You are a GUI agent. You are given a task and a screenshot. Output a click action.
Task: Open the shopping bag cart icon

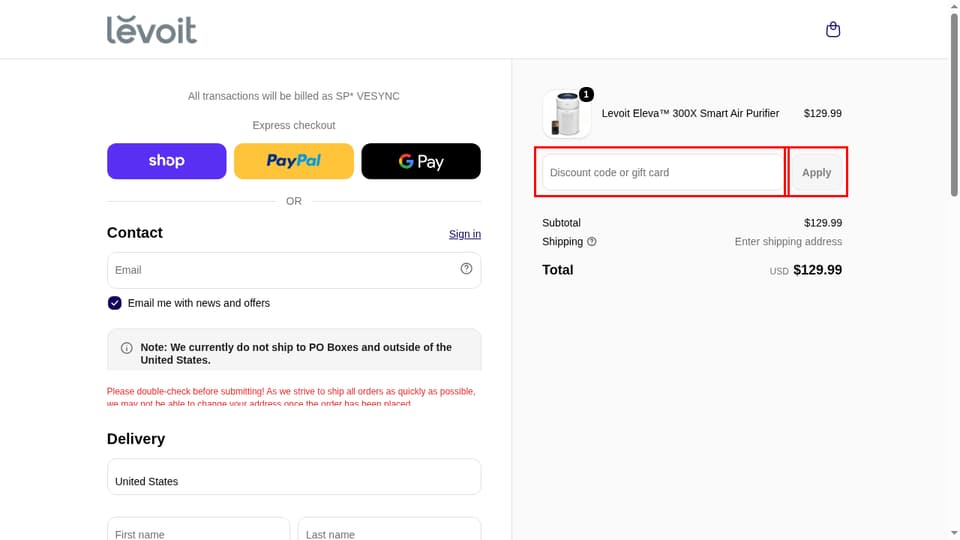click(x=833, y=29)
